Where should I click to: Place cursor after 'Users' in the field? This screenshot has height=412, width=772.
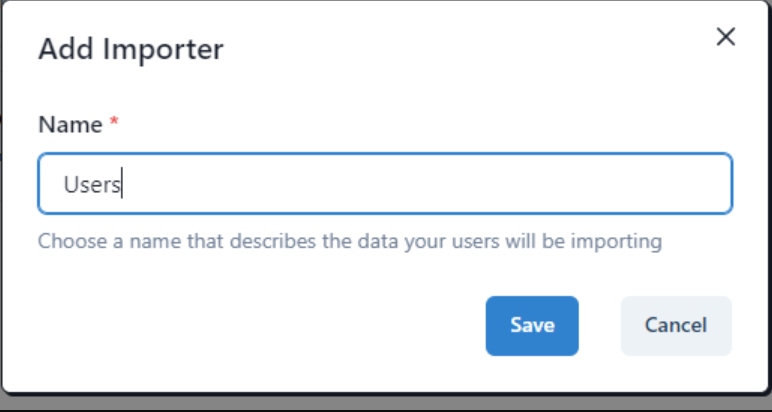(122, 185)
